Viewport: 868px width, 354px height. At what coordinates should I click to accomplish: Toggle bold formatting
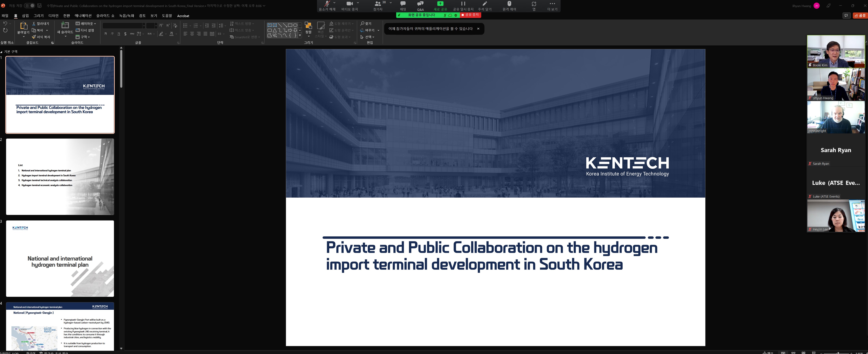106,34
